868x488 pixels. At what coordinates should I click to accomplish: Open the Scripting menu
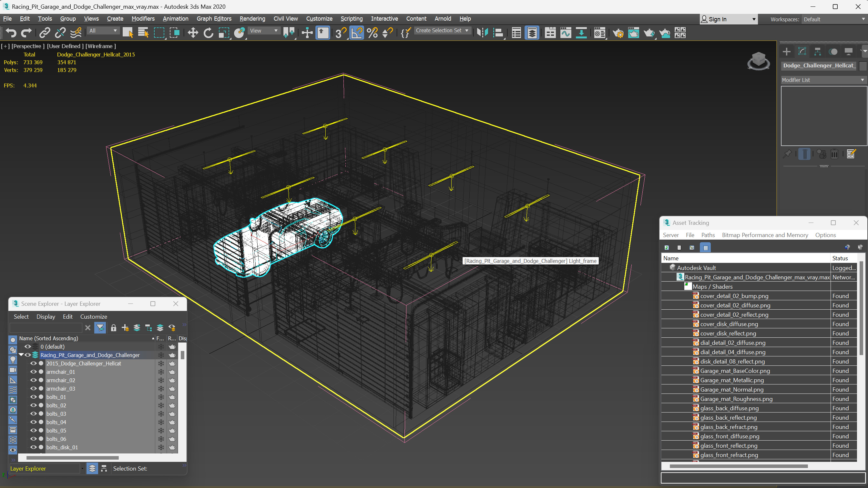(352, 18)
